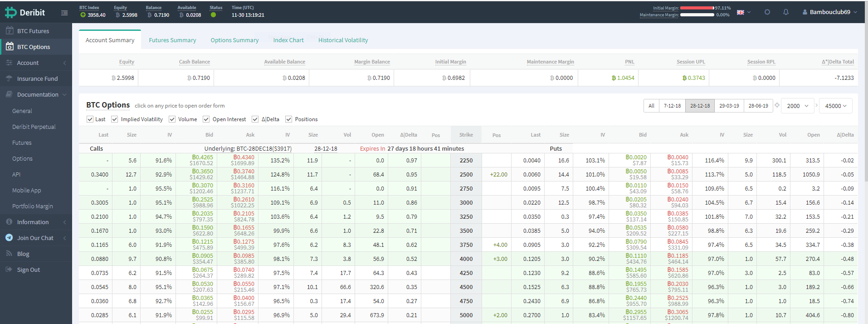868x324 pixels.
Task: Select the 29-03-19 expiry button
Action: click(729, 106)
